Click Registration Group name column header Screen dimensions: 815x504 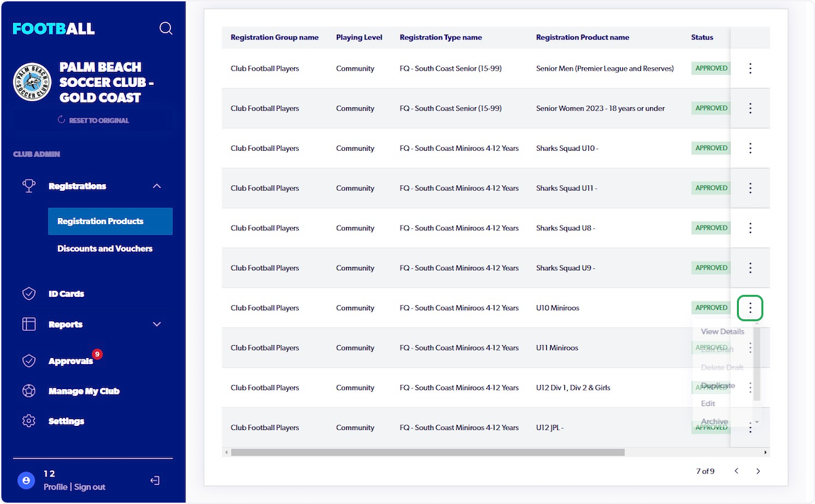[274, 37]
